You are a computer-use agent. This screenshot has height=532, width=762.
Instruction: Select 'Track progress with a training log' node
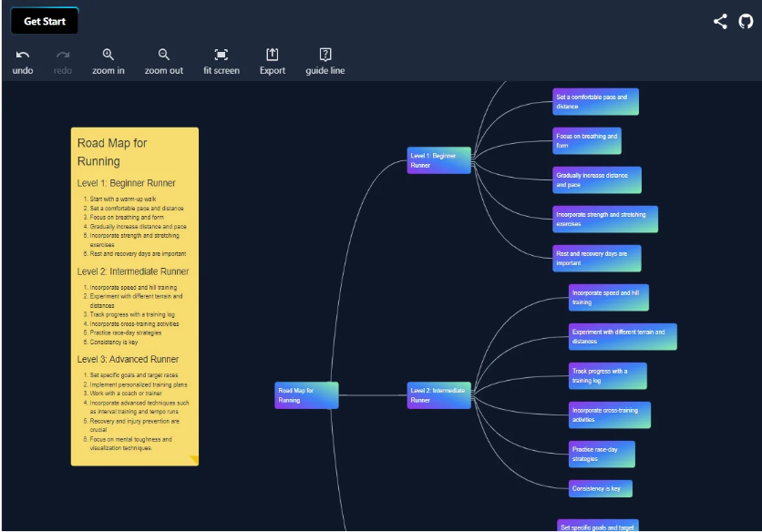(x=607, y=375)
